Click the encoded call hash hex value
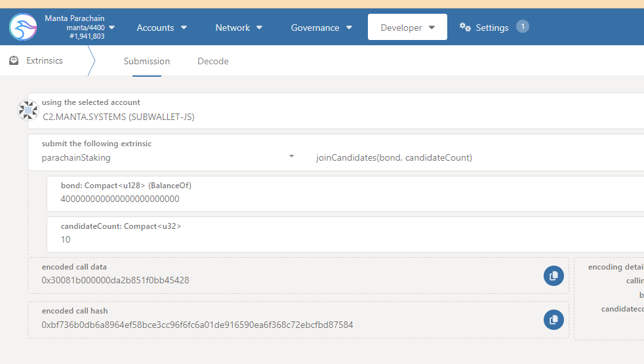 [x=197, y=325]
